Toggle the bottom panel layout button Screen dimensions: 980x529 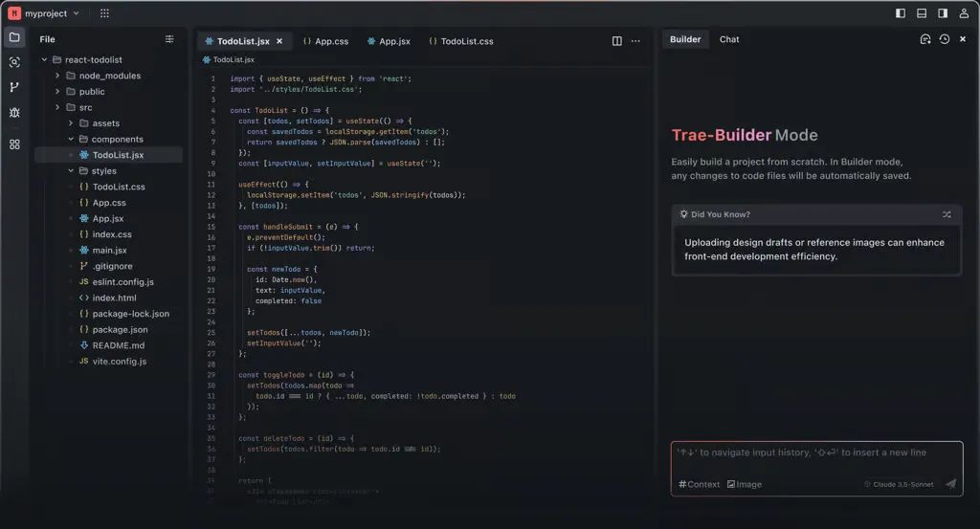tap(922, 13)
